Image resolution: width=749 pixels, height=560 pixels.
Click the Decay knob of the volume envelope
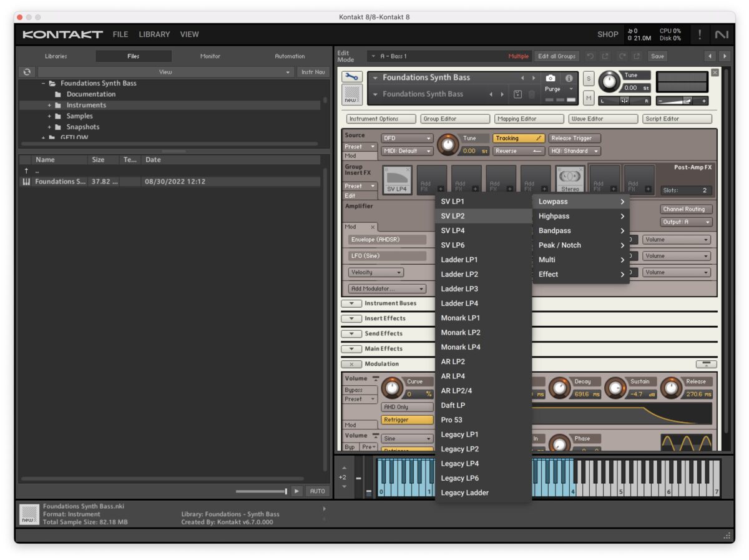pos(560,388)
